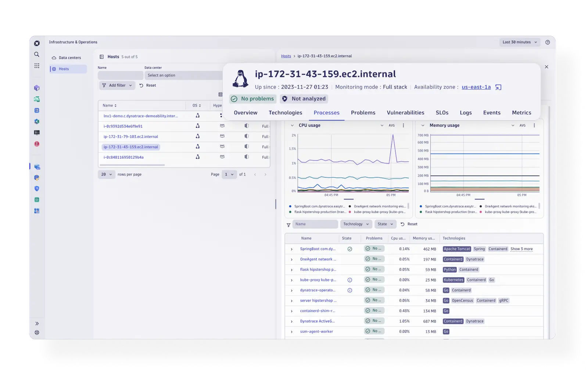
Task: Open Memory usage chart more options menu
Action: pos(534,126)
